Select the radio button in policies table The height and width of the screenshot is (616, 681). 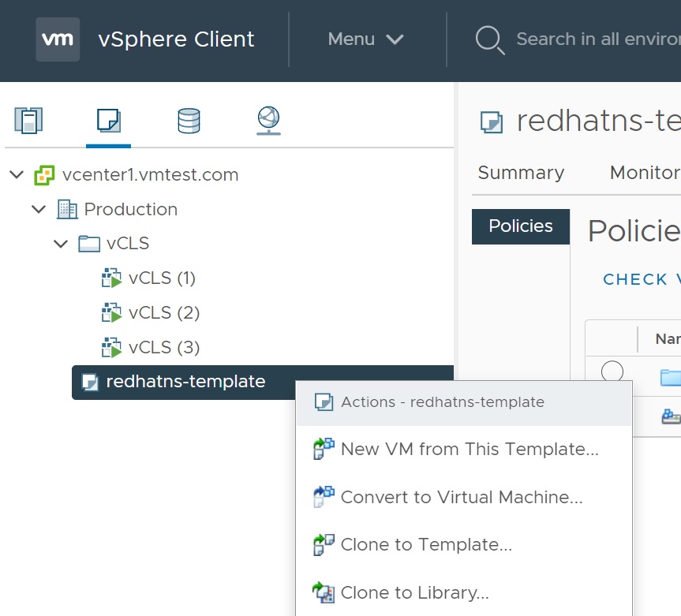pos(612,371)
